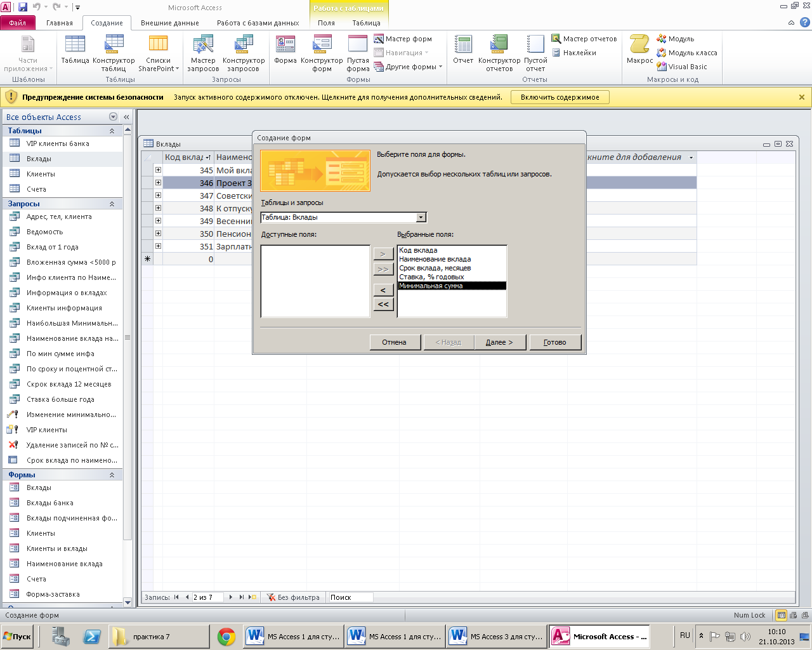Select the Удаление записей query
This screenshot has height=650, width=812.
[x=62, y=445]
